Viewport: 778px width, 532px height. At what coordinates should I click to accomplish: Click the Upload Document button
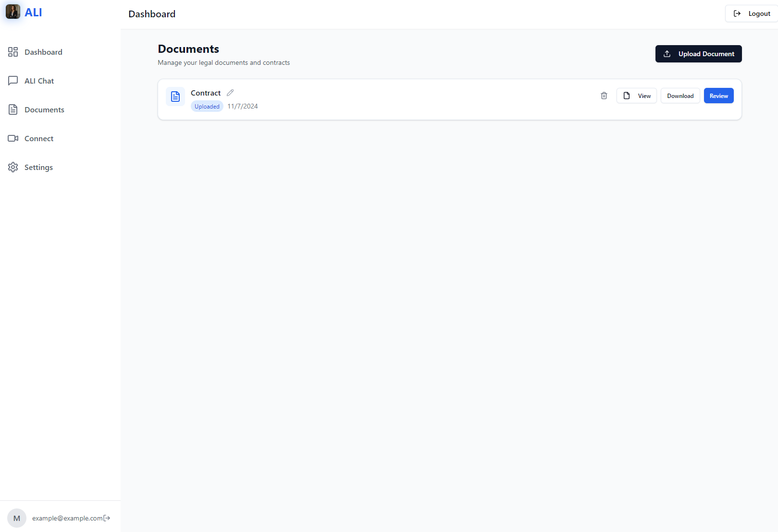[699, 54]
